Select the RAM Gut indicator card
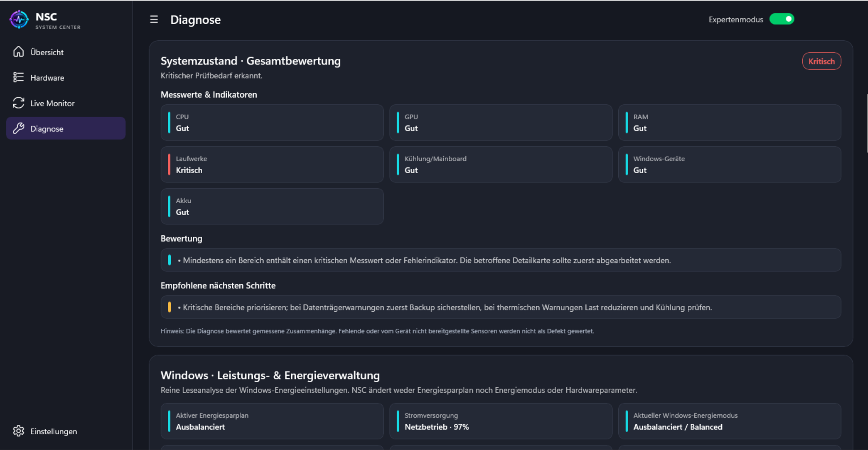 (x=729, y=123)
